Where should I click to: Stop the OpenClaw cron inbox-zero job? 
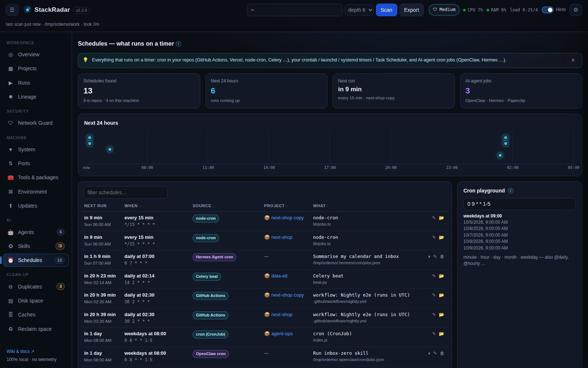click(429, 353)
